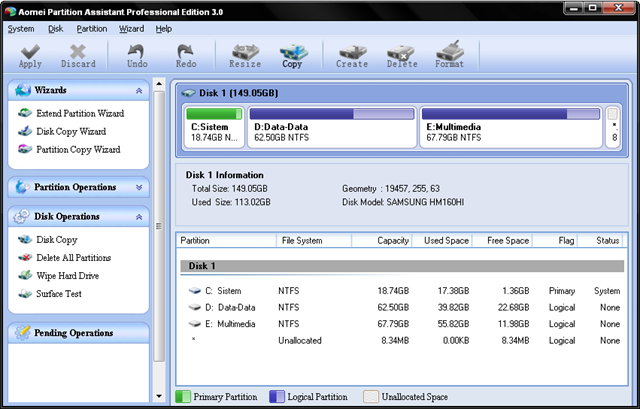
Task: Click the Create partition toolbar icon
Action: click(x=352, y=56)
